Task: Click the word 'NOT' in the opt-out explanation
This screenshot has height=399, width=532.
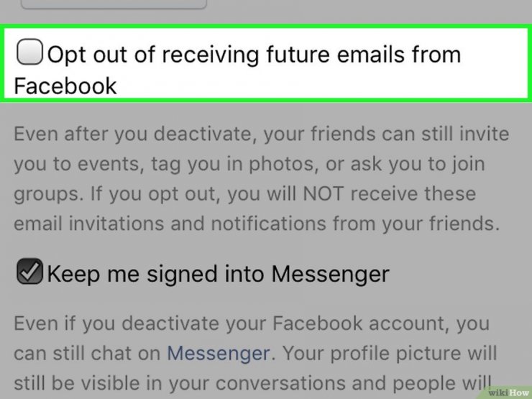Action: click(x=323, y=193)
